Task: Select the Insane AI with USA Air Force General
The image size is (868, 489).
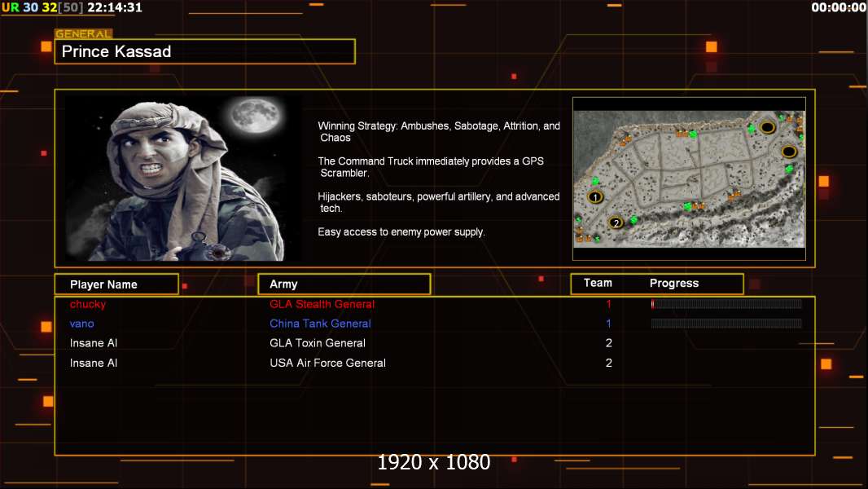Action: (94, 363)
